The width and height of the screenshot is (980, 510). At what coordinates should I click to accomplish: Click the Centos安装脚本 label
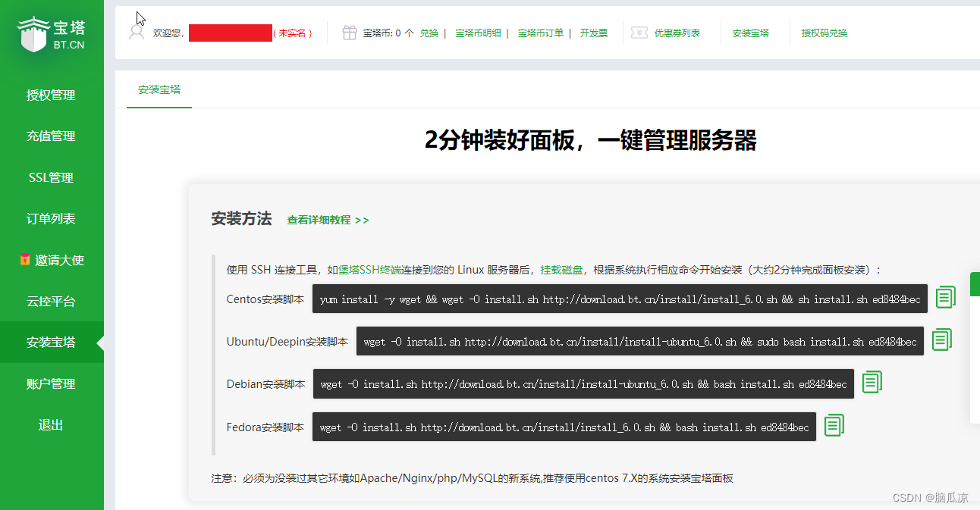pos(265,299)
